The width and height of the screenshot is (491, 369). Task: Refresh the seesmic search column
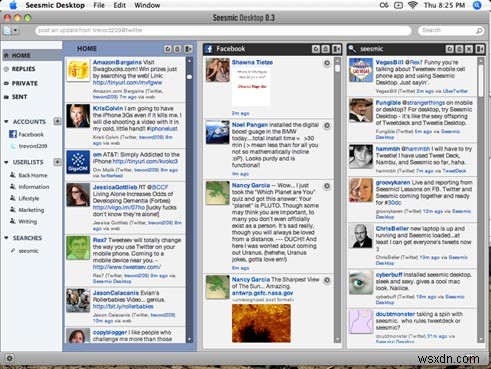(450, 49)
